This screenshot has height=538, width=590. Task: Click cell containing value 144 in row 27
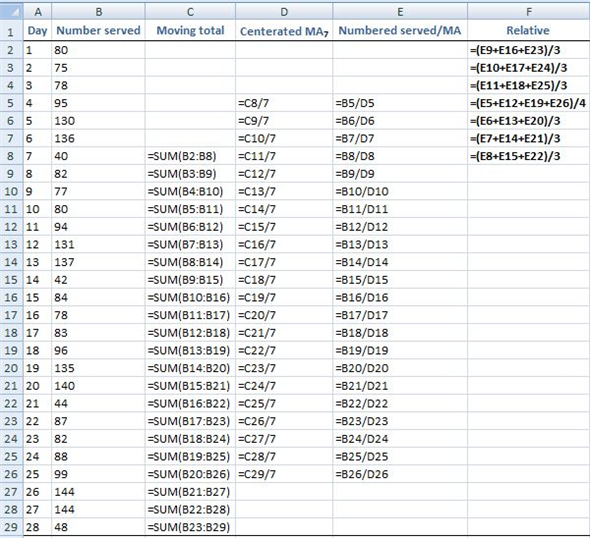98,492
